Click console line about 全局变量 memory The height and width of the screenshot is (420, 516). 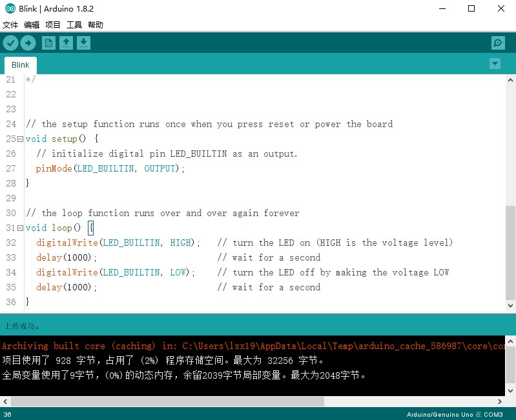click(183, 375)
